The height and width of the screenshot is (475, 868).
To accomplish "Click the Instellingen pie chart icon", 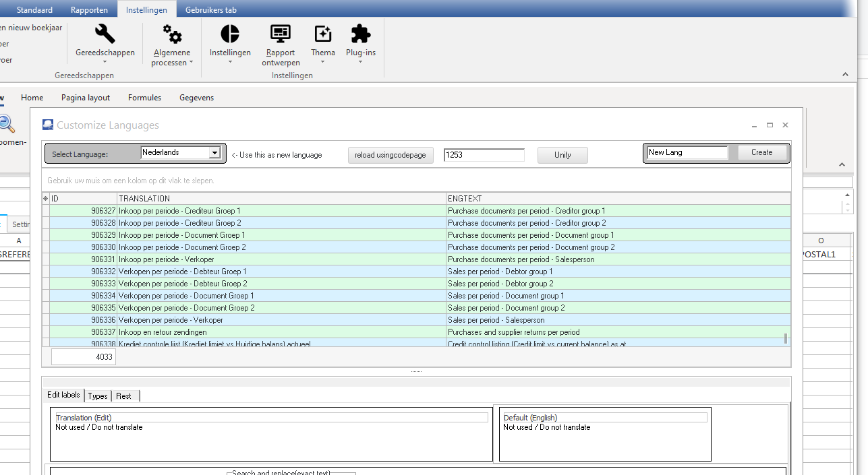I will pyautogui.click(x=230, y=33).
